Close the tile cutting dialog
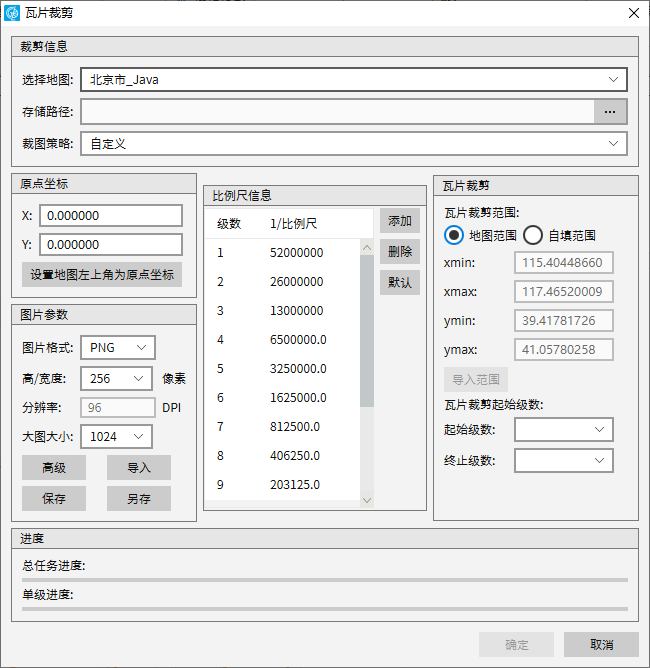The image size is (650, 668). tap(632, 13)
